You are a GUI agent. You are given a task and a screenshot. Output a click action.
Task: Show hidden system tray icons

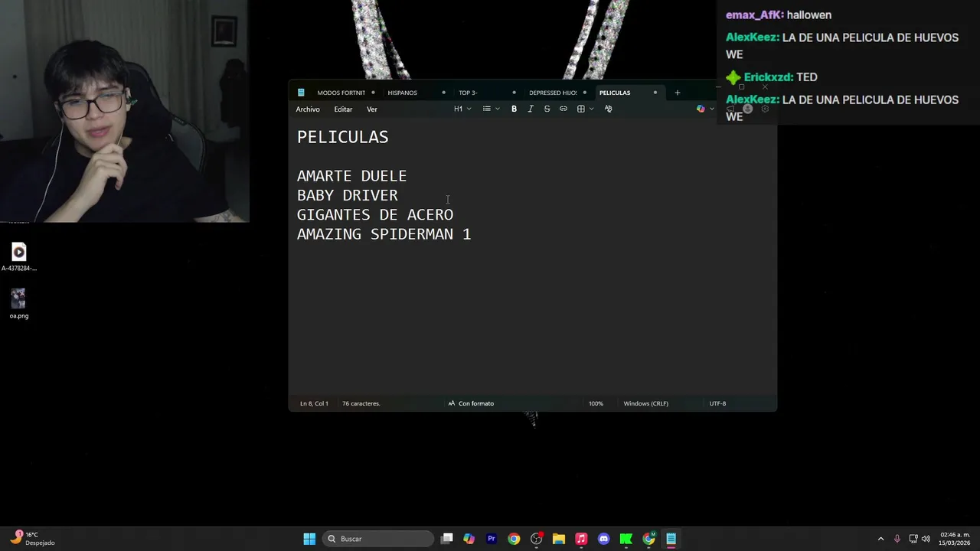point(880,539)
